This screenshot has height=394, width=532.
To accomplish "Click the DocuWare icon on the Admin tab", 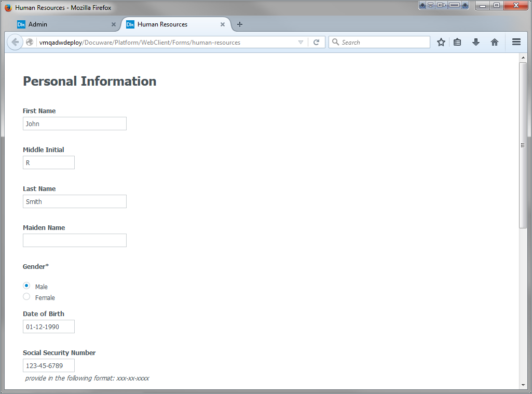I will (21, 24).
